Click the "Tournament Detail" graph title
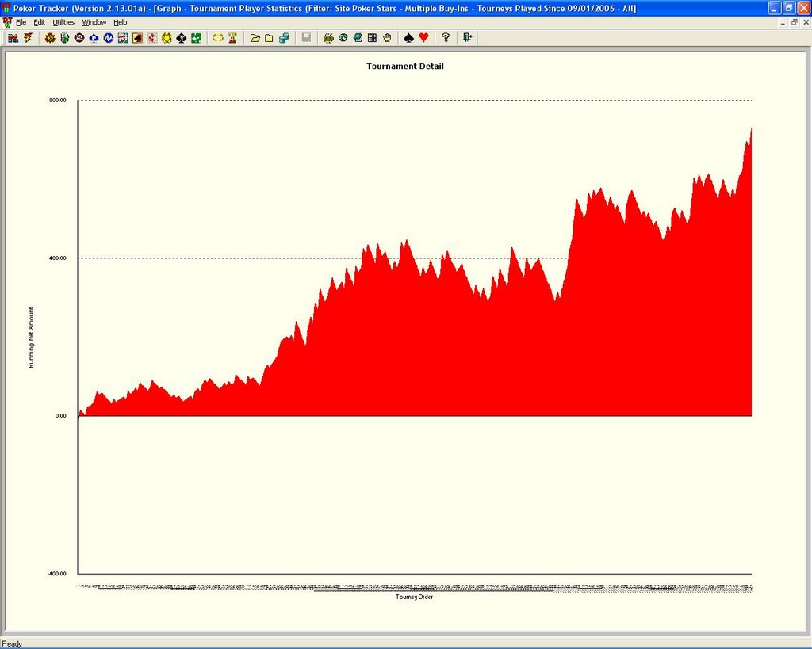Screen dimensions: 812x649 405,67
